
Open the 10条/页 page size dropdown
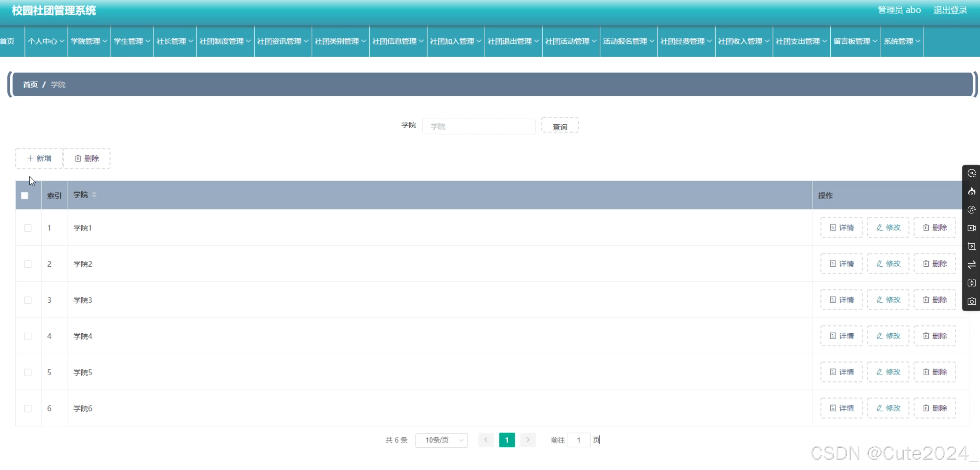(442, 440)
